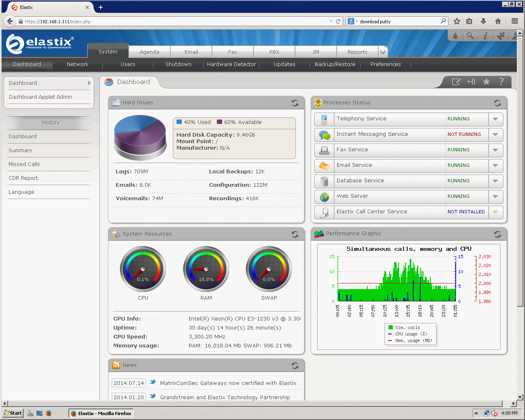Click the RAM usage gauge

click(206, 269)
